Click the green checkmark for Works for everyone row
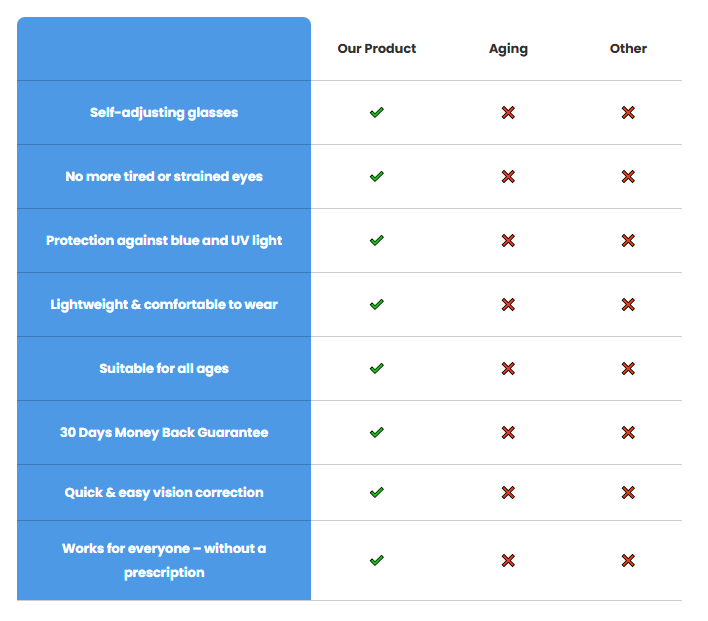This screenshot has width=708, height=621. click(x=376, y=561)
